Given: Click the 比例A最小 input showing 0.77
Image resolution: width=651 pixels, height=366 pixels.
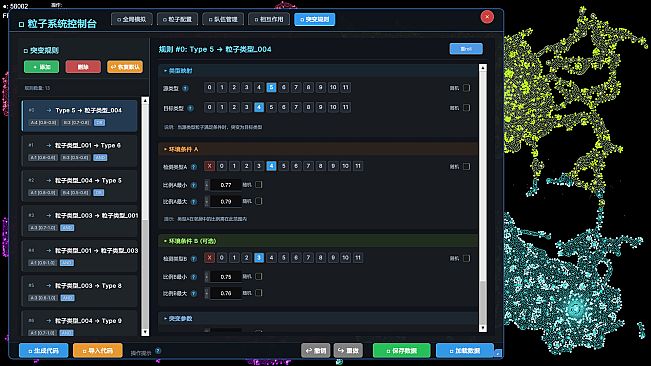Looking at the screenshot, I should coord(226,185).
